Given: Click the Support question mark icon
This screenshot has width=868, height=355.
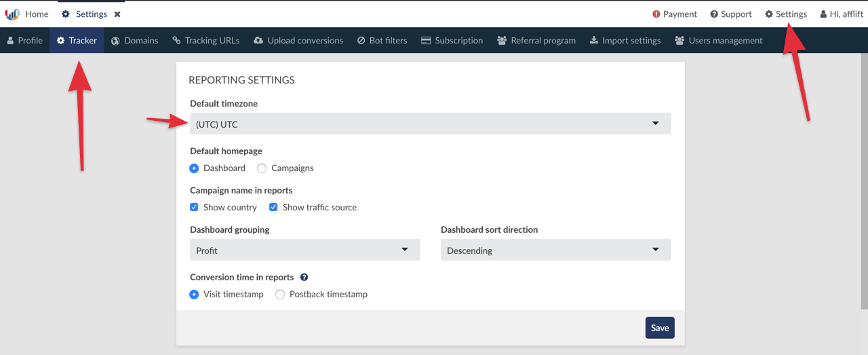Looking at the screenshot, I should [x=714, y=14].
